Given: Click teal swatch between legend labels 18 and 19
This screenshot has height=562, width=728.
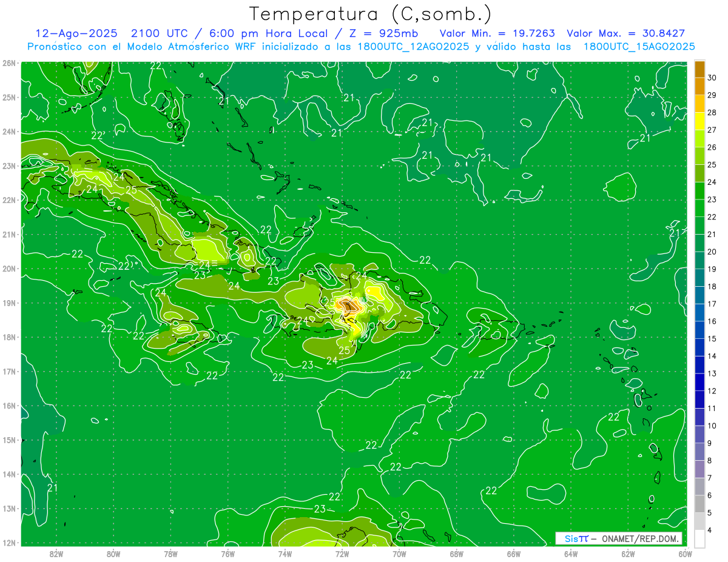Looking at the screenshot, I should tap(699, 278).
